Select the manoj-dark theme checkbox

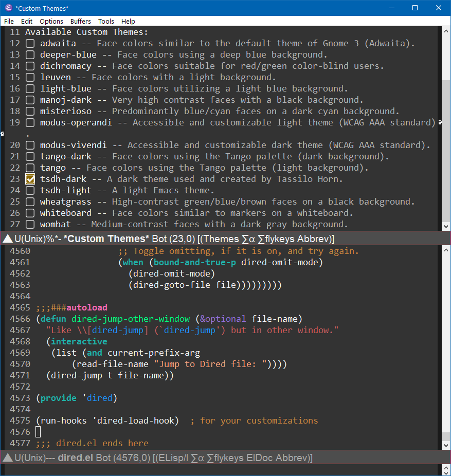(x=30, y=100)
